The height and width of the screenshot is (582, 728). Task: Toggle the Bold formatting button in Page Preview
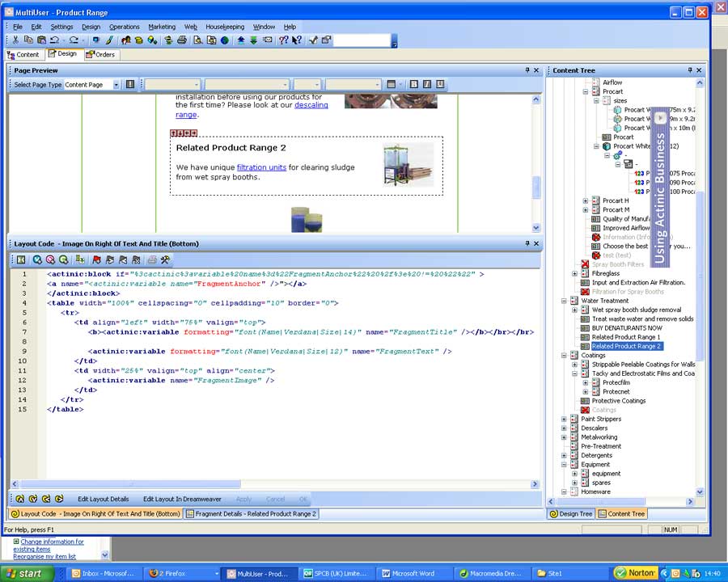(x=414, y=84)
